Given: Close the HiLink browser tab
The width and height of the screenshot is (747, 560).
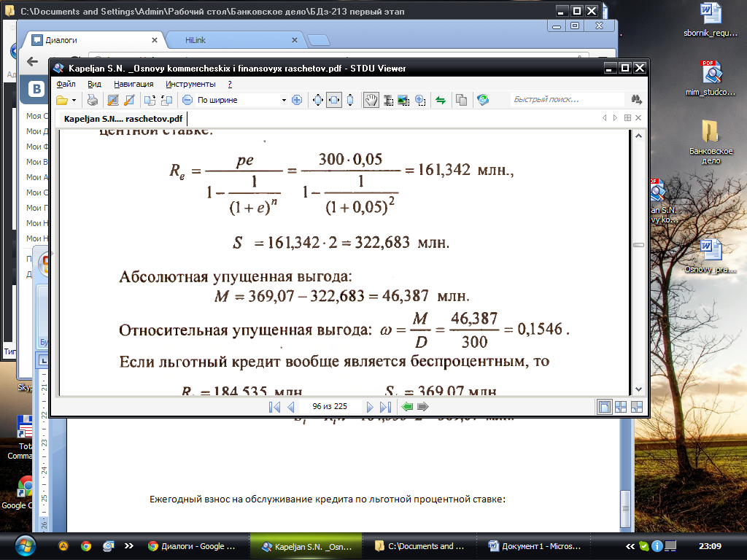Looking at the screenshot, I should pos(295,40).
